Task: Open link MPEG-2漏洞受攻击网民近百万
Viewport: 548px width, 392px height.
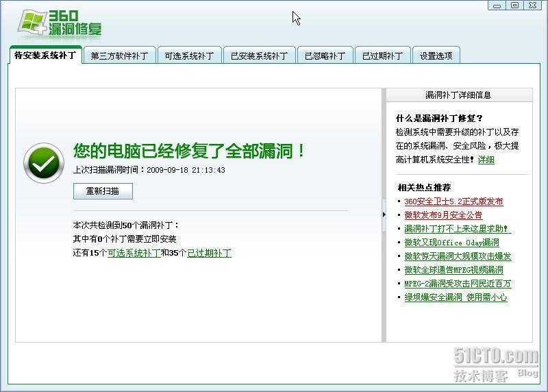Action: point(458,284)
